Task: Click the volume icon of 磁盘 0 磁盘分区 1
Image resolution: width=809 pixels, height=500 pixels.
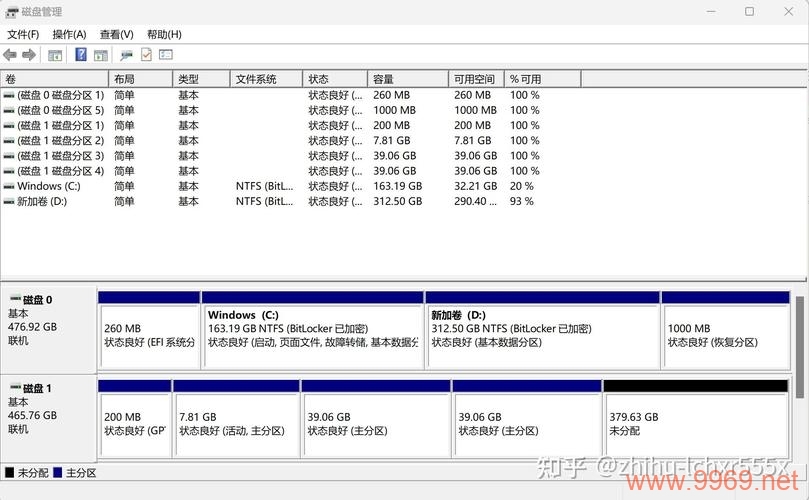Action: click(x=9, y=95)
